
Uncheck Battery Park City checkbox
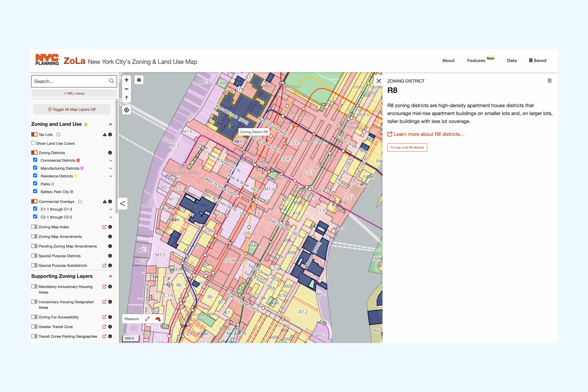pyautogui.click(x=35, y=192)
